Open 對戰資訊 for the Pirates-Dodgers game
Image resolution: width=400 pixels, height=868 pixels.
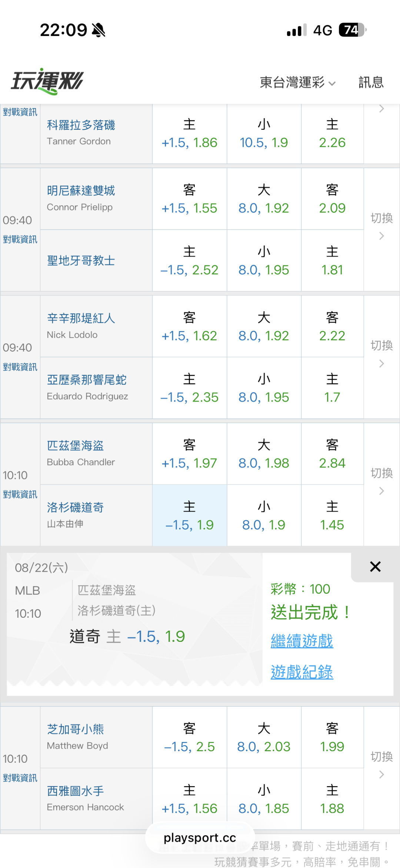[20, 494]
